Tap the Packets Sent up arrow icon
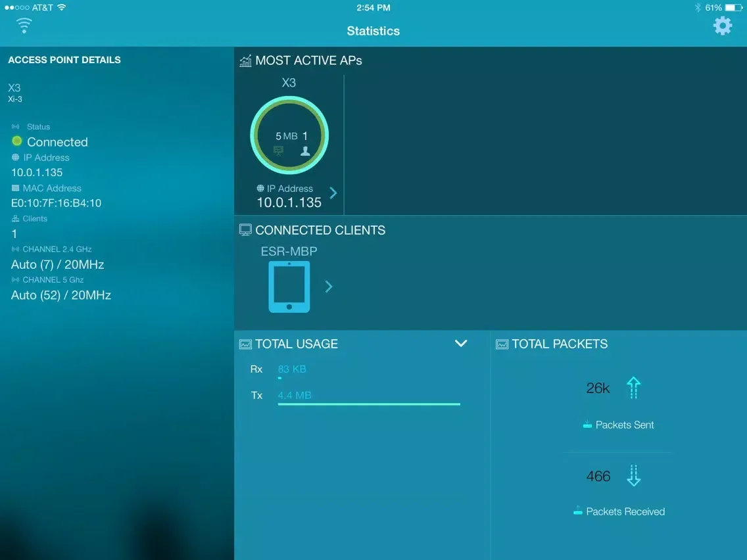 634,388
